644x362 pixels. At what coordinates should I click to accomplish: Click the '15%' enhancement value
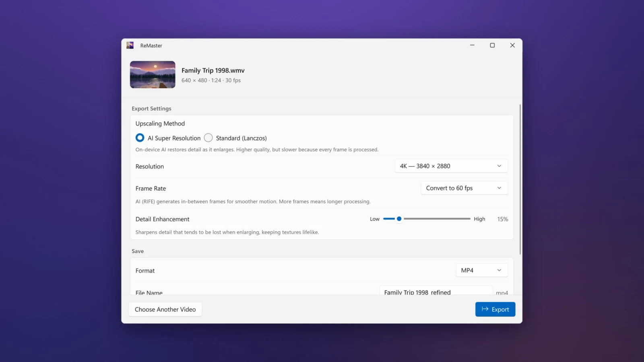click(503, 219)
